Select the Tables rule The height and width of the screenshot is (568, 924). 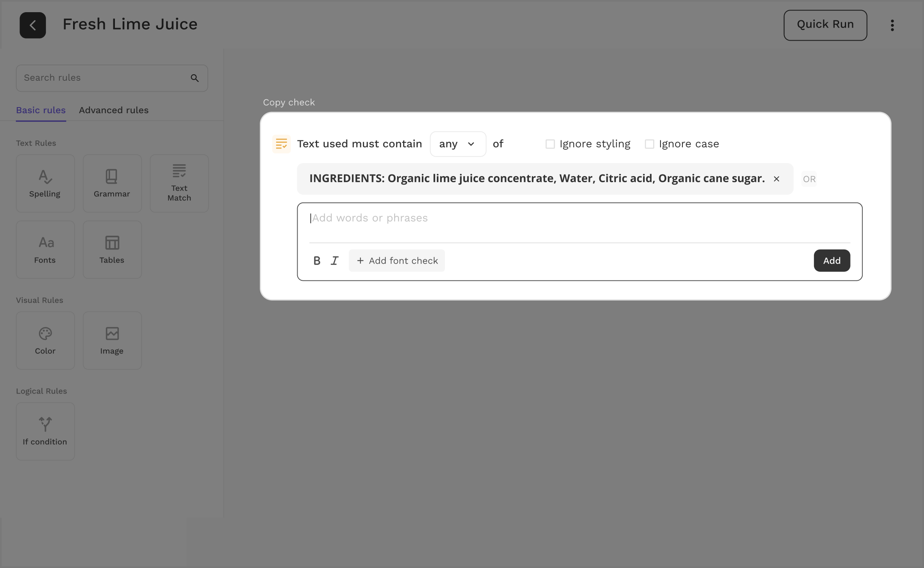point(112,249)
